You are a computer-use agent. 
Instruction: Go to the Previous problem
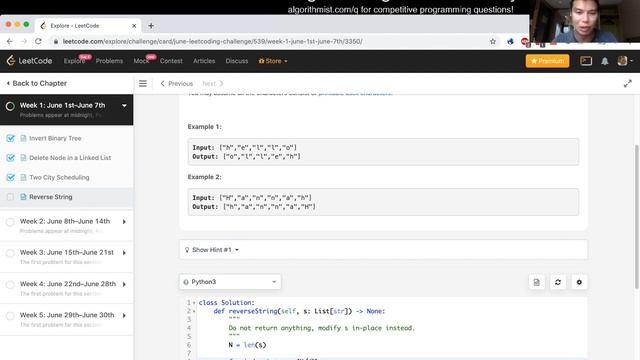(x=177, y=83)
